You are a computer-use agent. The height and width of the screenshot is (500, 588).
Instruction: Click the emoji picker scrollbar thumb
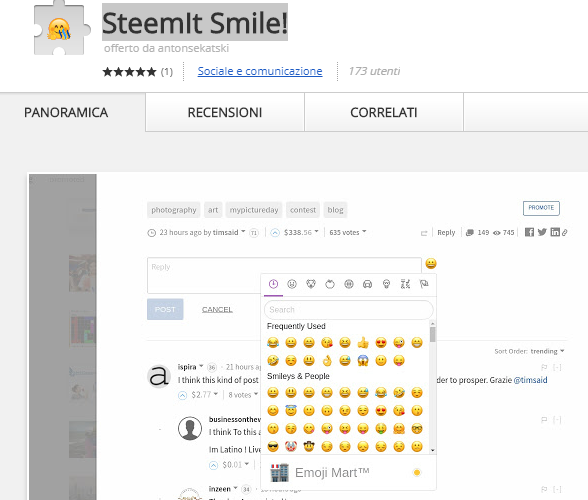tap(432, 334)
